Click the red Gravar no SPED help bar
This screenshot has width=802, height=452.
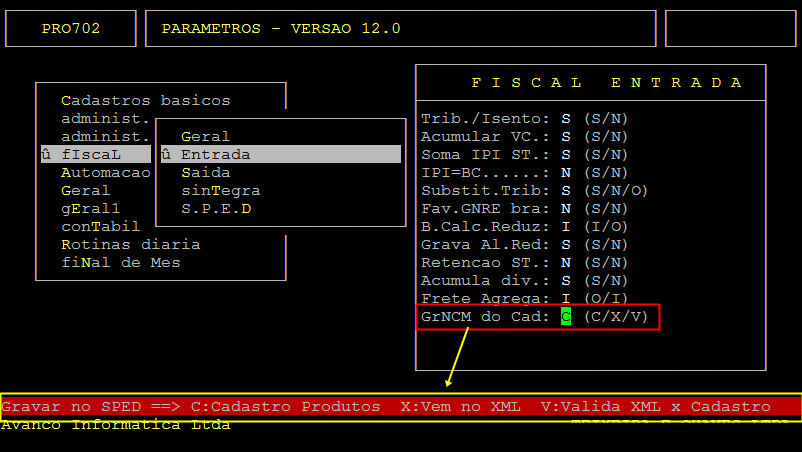pos(400,407)
